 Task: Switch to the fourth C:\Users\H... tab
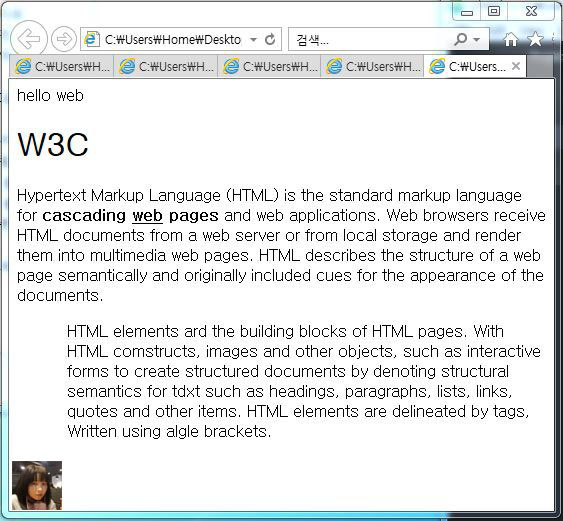pyautogui.click(x=372, y=66)
